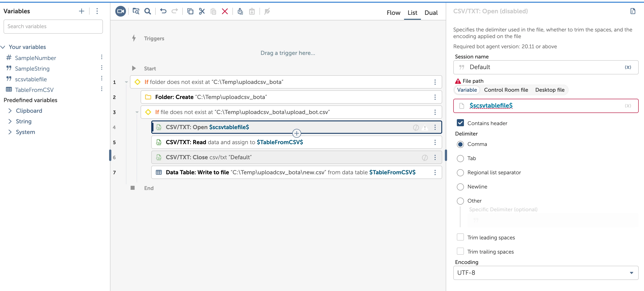Open options menu for SampleString variable
The image size is (644, 291).
pyautogui.click(x=102, y=68)
